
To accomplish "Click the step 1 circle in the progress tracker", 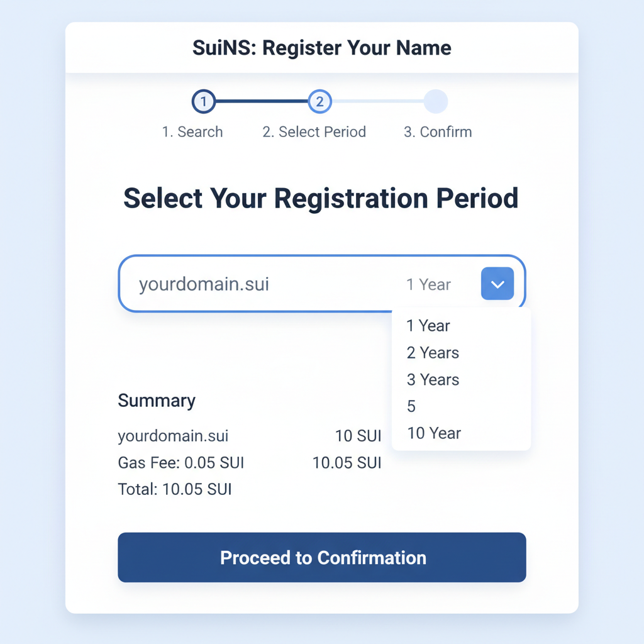I will (203, 101).
